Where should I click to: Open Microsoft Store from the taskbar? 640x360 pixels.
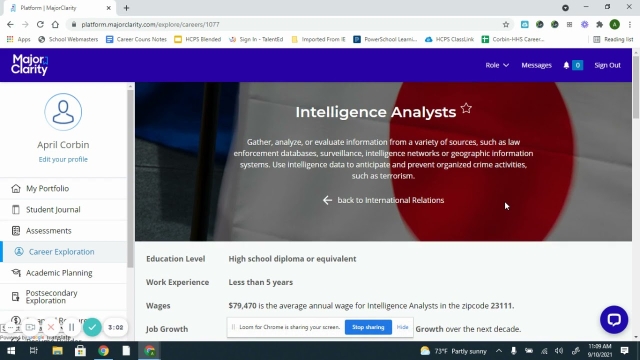click(80, 351)
